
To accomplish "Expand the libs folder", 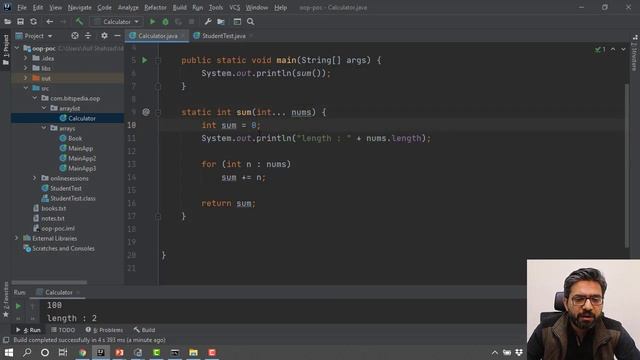I will (26, 68).
